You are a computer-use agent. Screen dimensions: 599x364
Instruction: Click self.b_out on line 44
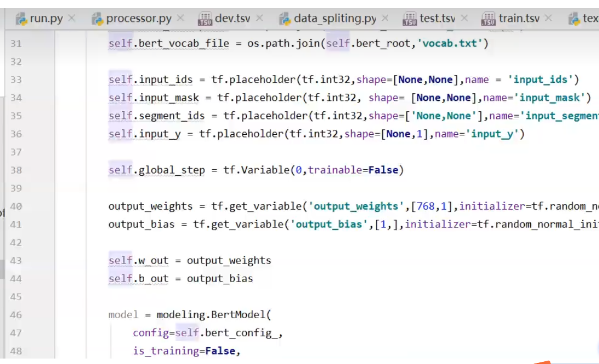pos(138,278)
